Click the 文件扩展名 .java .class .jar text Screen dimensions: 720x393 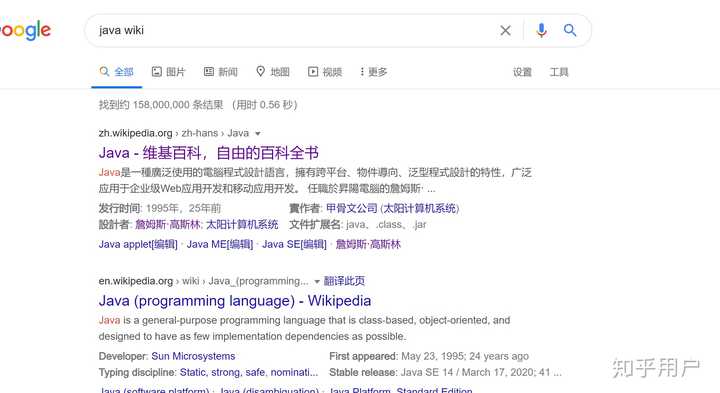point(358,225)
